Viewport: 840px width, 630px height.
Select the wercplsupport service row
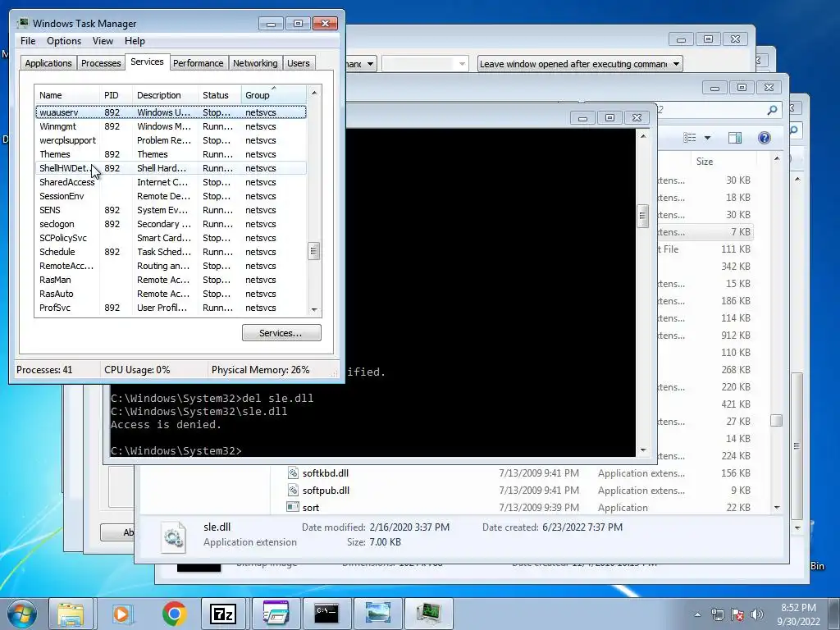click(x=171, y=140)
